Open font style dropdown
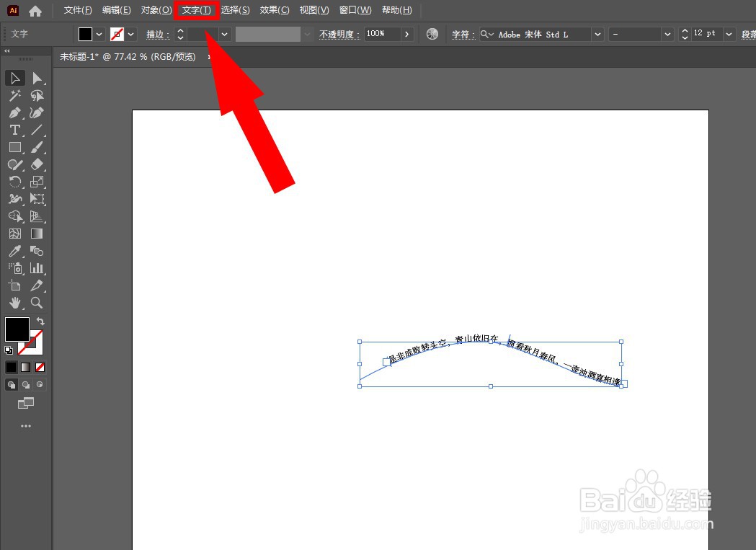756x550 pixels. [x=667, y=35]
